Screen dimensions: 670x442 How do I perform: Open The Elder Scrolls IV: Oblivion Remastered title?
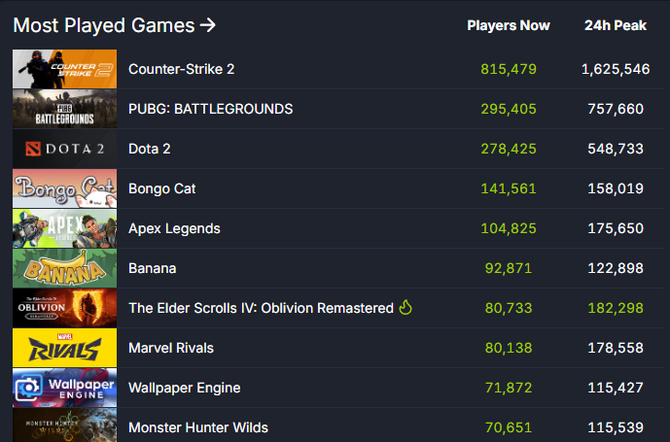261,308
